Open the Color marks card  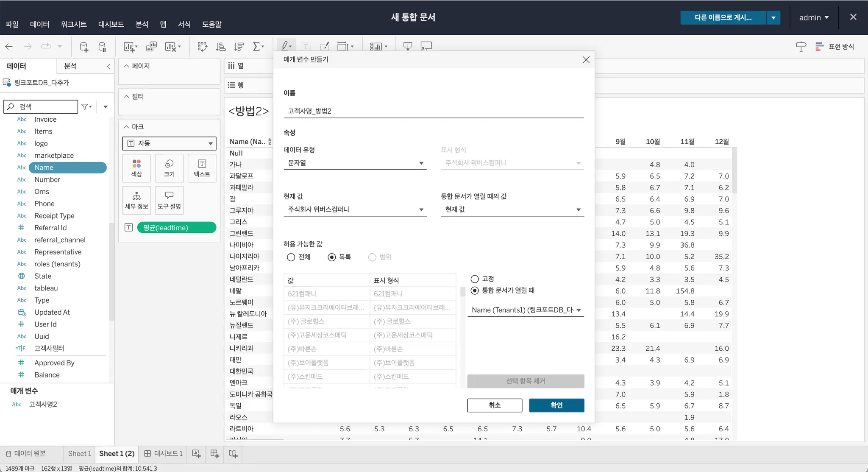136,168
